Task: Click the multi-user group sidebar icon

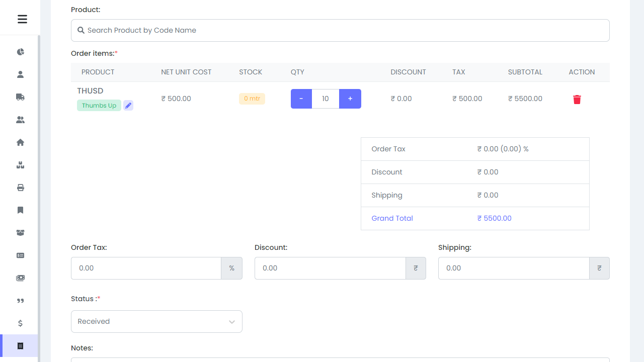Action: pos(20,120)
